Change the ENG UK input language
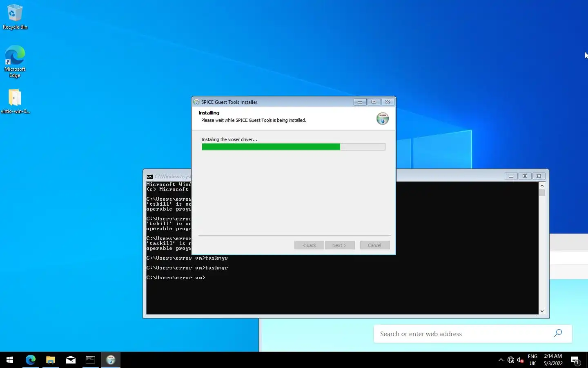The width and height of the screenshot is (588, 368). click(x=532, y=360)
